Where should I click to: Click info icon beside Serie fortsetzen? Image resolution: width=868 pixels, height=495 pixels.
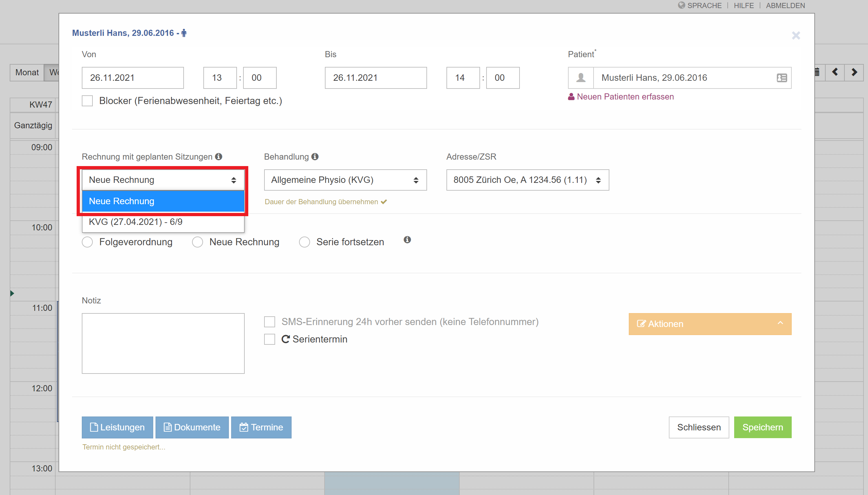pos(407,240)
